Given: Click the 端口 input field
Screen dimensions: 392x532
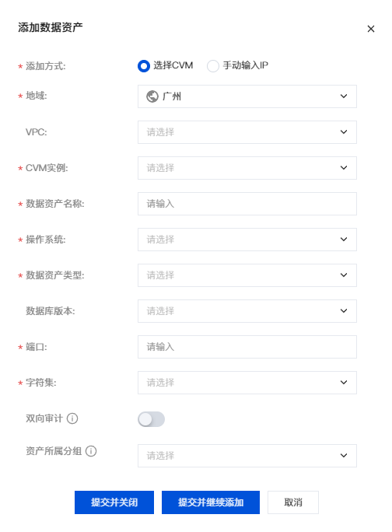Looking at the screenshot, I should click(x=247, y=347).
